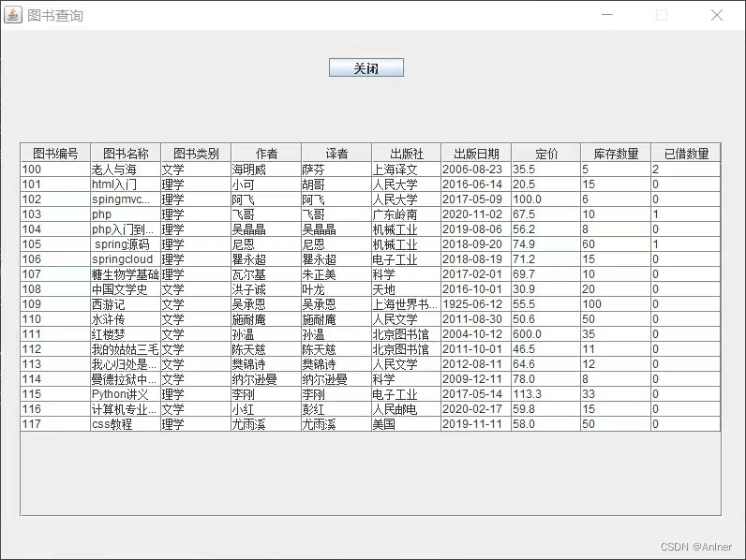Image resolution: width=746 pixels, height=560 pixels.
Task: Select the stock quantity cell 60
Action: click(x=616, y=244)
